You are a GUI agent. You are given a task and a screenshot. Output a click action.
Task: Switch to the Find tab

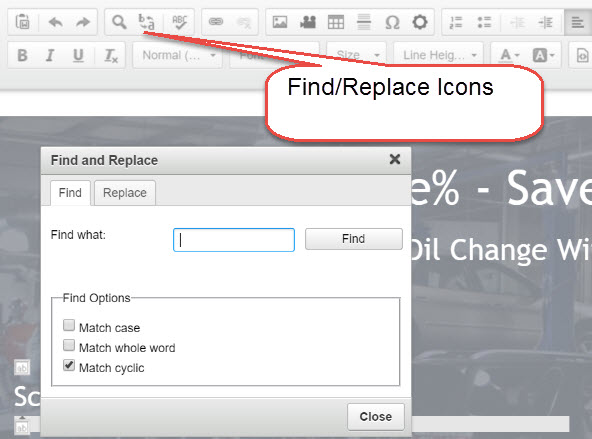pyautogui.click(x=70, y=193)
